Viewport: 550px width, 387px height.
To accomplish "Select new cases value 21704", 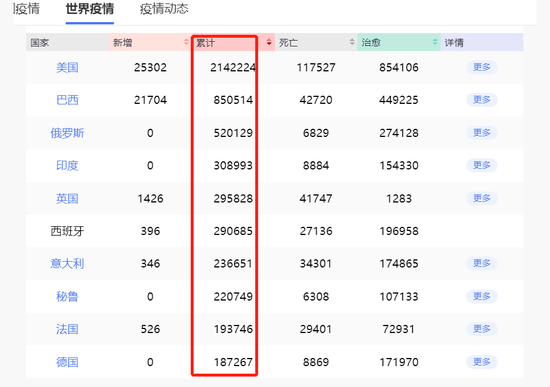I will point(150,100).
